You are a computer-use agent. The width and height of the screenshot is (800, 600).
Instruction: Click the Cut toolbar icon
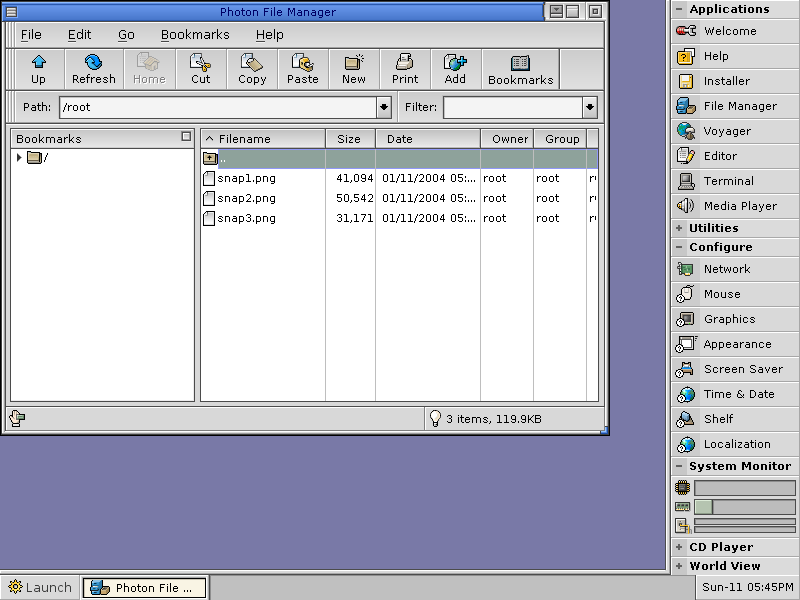(x=200, y=68)
